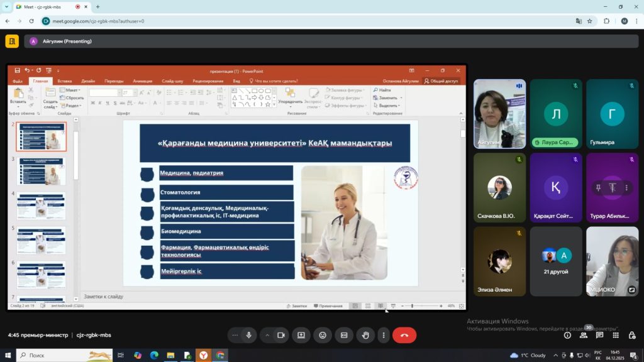644x362 pixels.
Task: Click the translate page icon in address bar
Action: click(579, 21)
